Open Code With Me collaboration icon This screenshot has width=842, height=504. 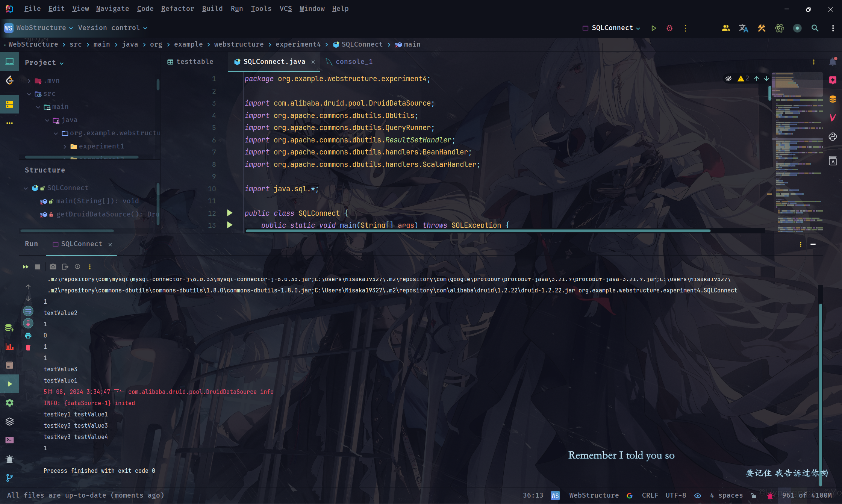726,28
